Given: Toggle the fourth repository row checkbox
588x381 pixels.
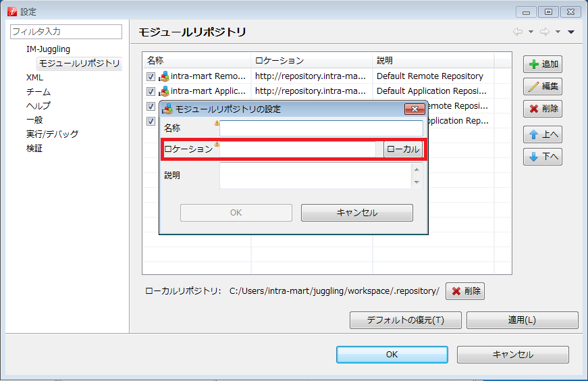Looking at the screenshot, I should point(151,121).
